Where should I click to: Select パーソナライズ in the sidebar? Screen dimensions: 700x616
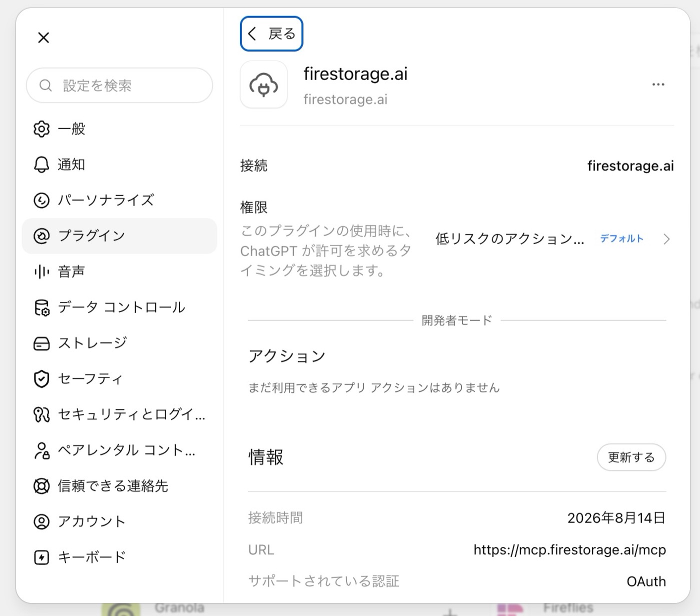pos(119,200)
